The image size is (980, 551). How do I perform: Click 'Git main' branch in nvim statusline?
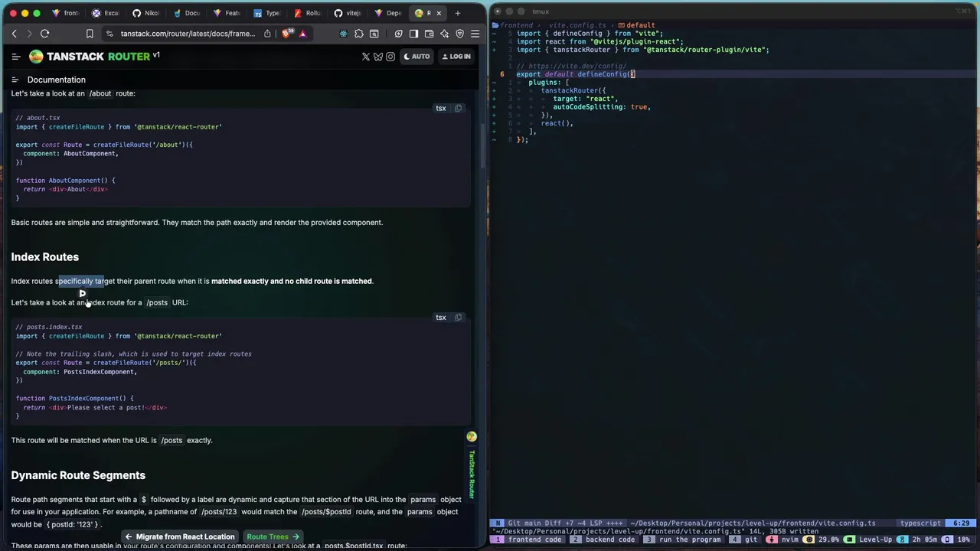[524, 523]
